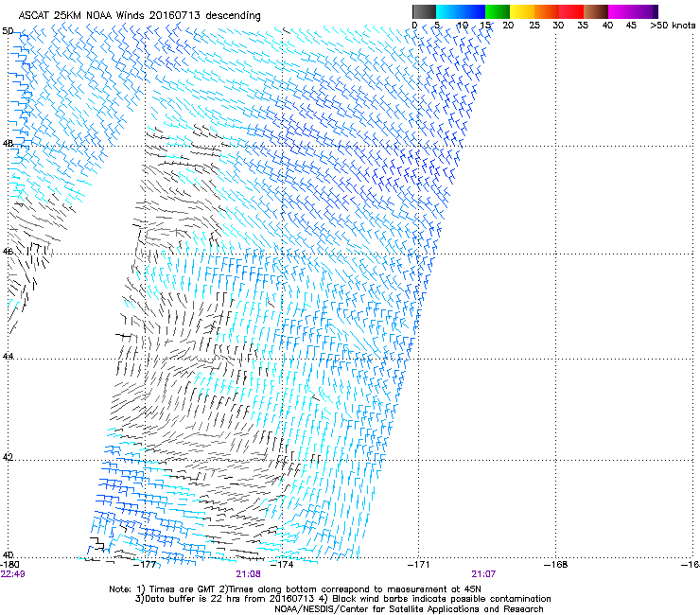700x615 pixels.
Task: Click the latitude label '48'
Action: tap(8, 144)
